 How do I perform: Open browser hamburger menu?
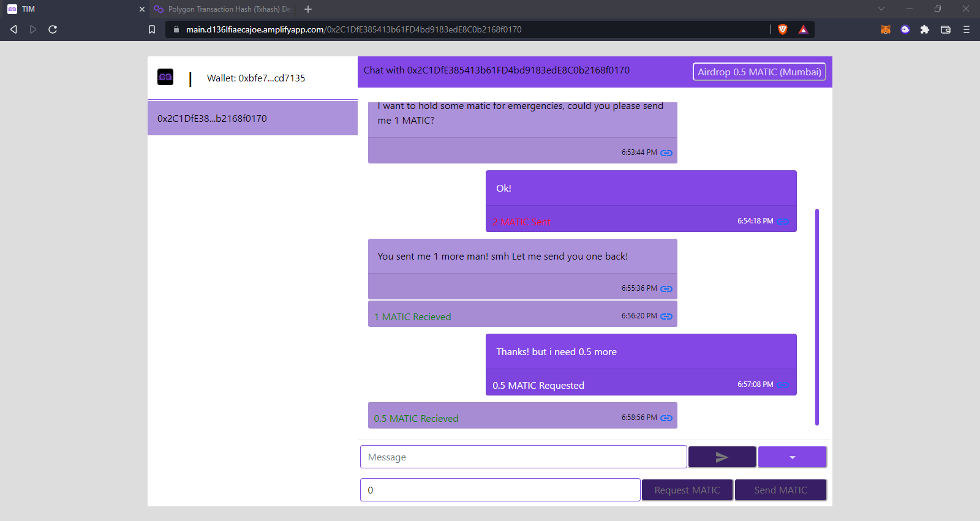point(967,29)
